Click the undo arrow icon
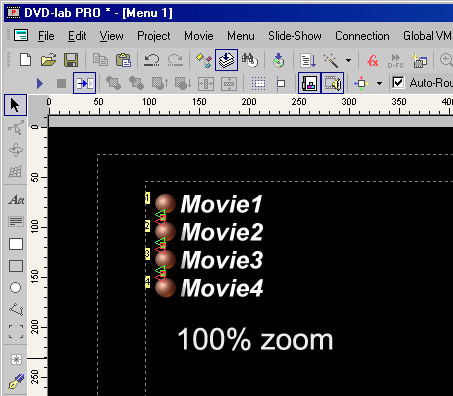This screenshot has width=453, height=396. [152, 60]
